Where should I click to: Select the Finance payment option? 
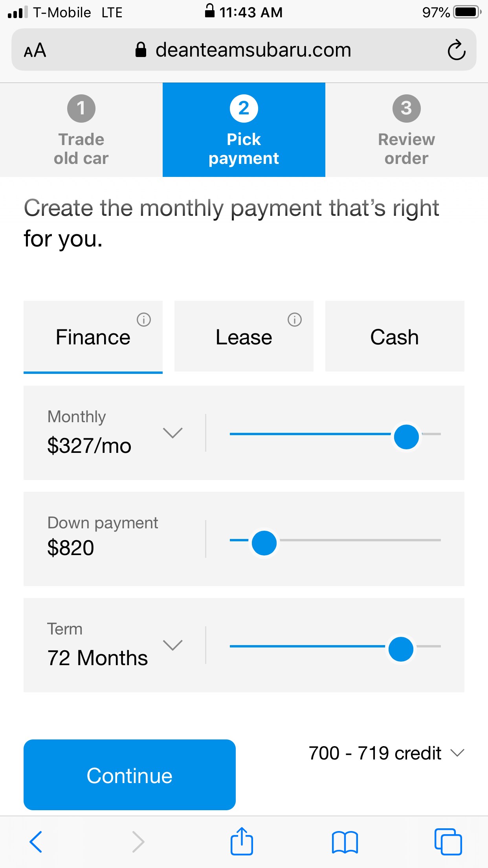[93, 337]
